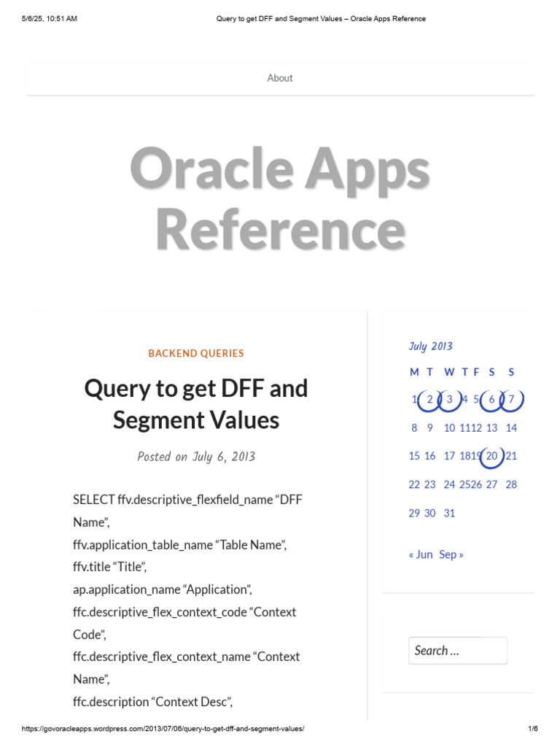Click calendar day 14

(511, 427)
